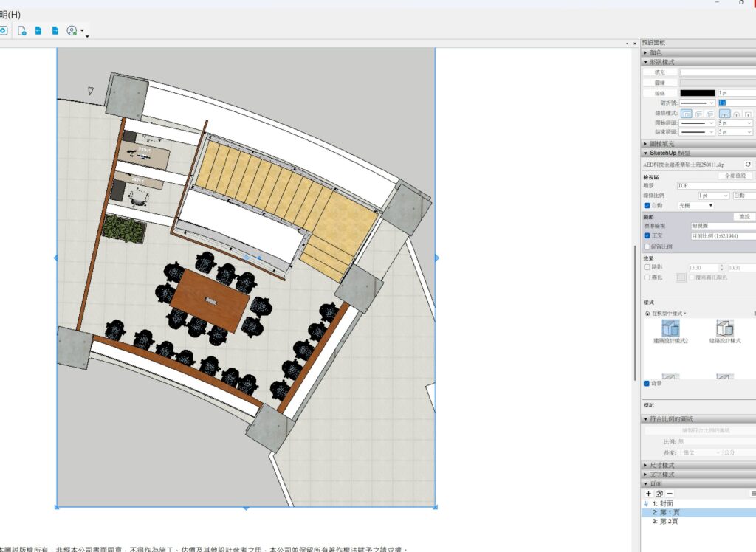
Task: Click the add page plus icon
Action: click(648, 493)
